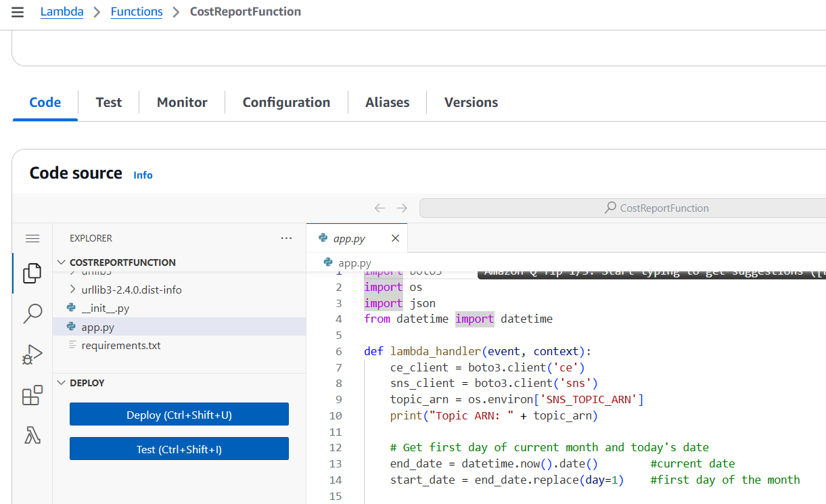Navigate back with left arrow
The height and width of the screenshot is (504, 826).
coord(380,208)
